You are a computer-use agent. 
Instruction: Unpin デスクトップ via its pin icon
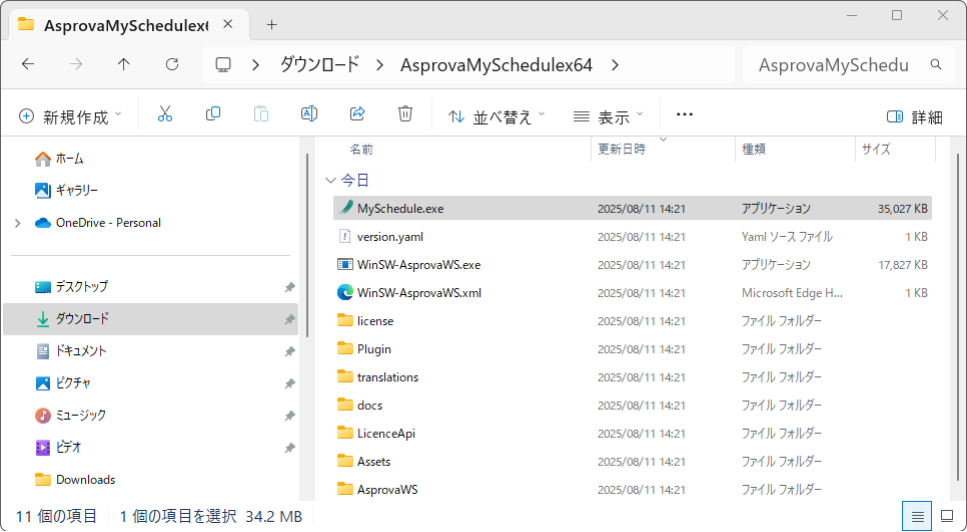pyautogui.click(x=289, y=287)
